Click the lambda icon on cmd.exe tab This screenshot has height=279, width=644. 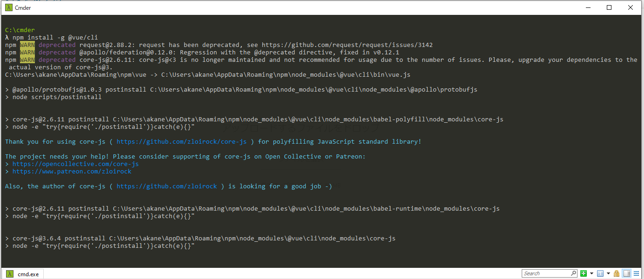9,274
